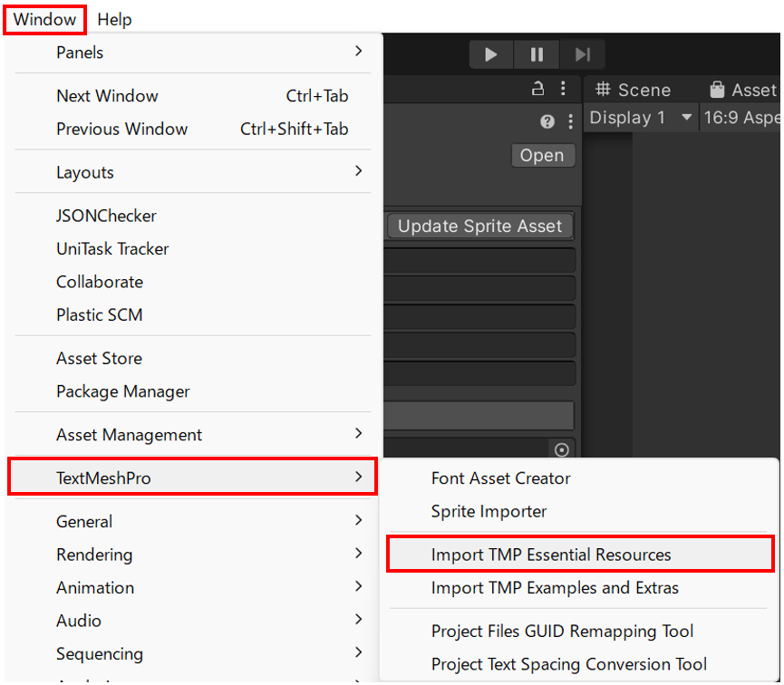Open Sprite Importer
The image size is (784, 685).
(580, 511)
